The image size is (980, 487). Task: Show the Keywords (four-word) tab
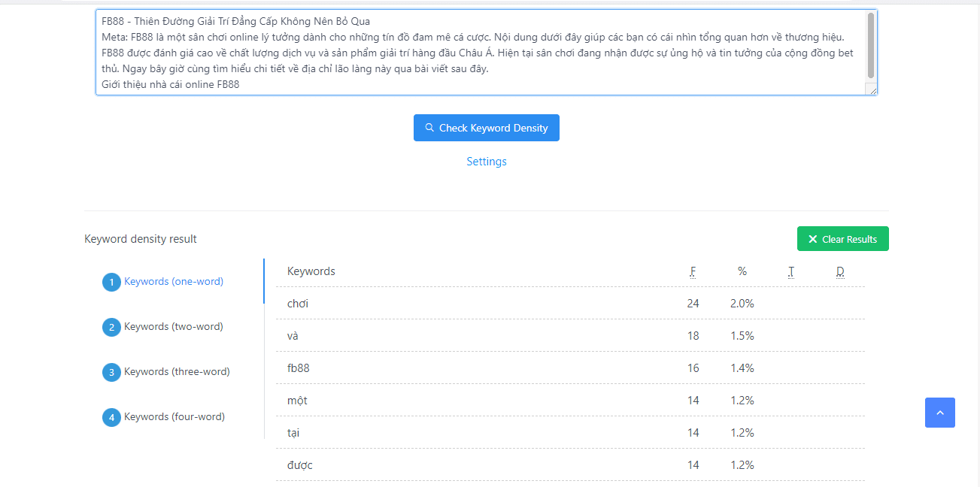174,416
